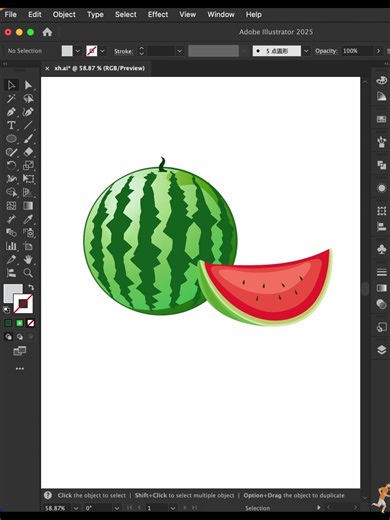
Task: Select the Free Transform tool
Action: point(28,179)
